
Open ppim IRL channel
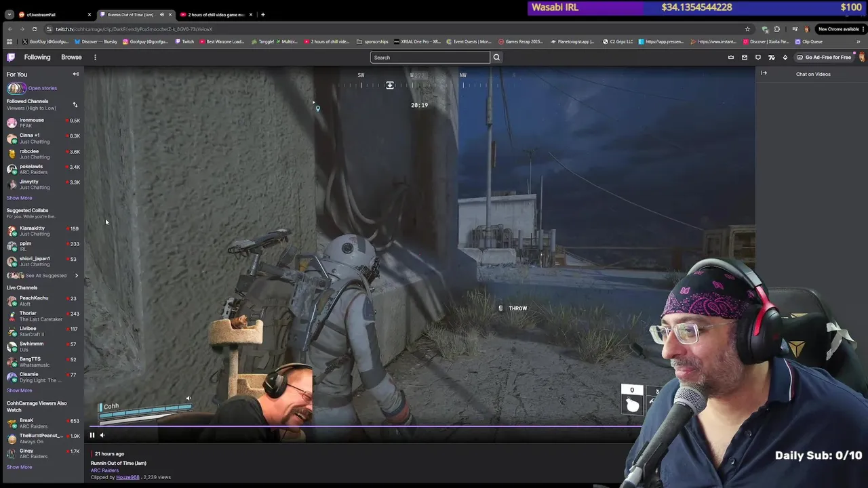pos(42,246)
